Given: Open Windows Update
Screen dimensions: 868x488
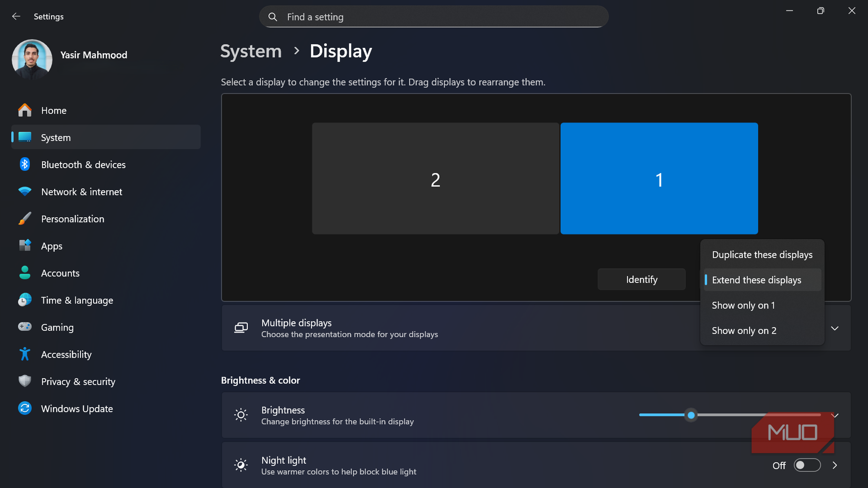Looking at the screenshot, I should coord(77,409).
